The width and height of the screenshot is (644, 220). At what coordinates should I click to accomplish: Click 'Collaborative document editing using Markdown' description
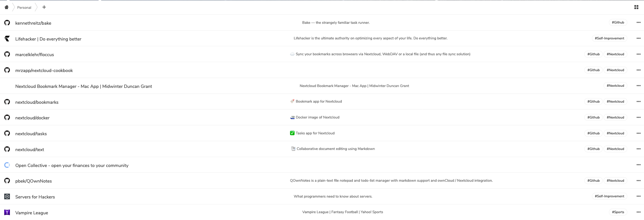tap(336, 149)
